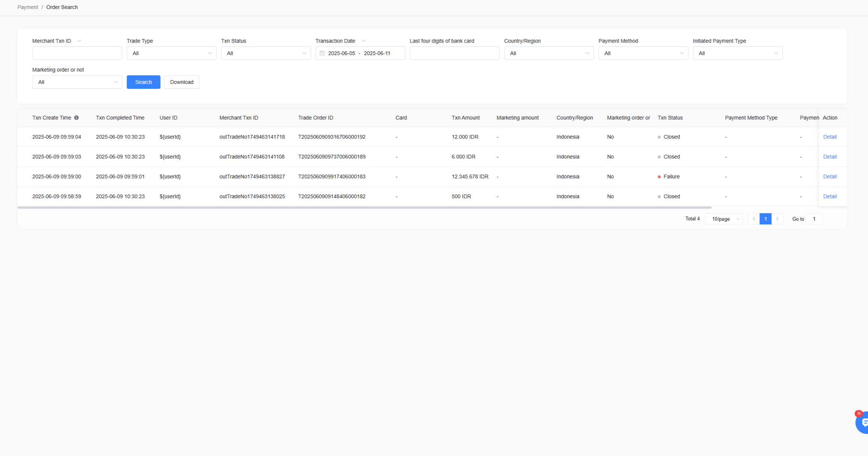This screenshot has width=868, height=456.
Task: Click the Download button
Action: pos(182,82)
